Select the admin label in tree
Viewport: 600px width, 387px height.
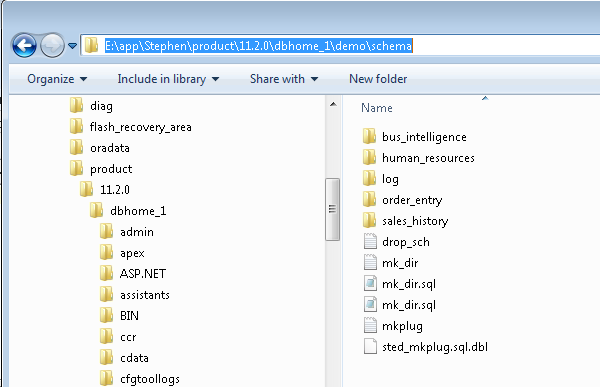pyautogui.click(x=137, y=232)
